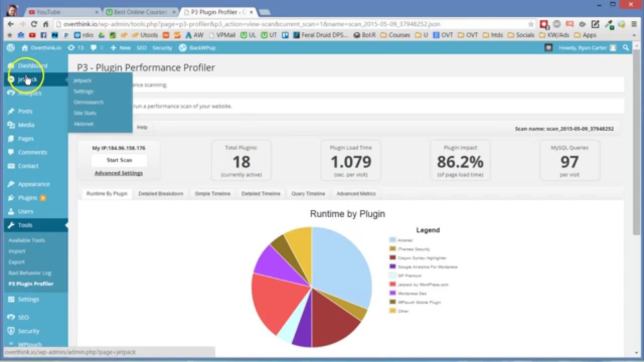
Task: Open the Export submenu item
Action: tap(17, 262)
